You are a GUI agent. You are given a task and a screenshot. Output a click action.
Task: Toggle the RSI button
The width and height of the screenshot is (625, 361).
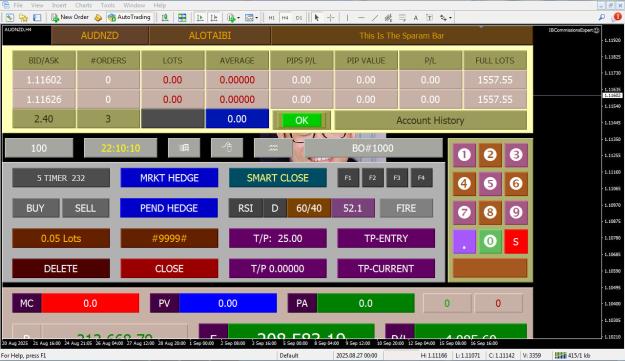[246, 208]
